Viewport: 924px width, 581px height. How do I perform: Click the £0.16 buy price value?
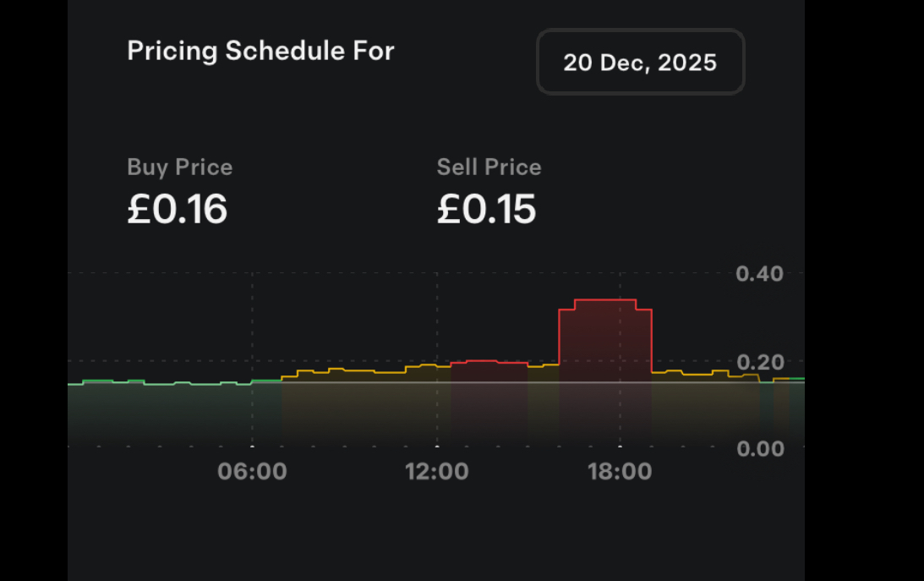click(x=178, y=209)
